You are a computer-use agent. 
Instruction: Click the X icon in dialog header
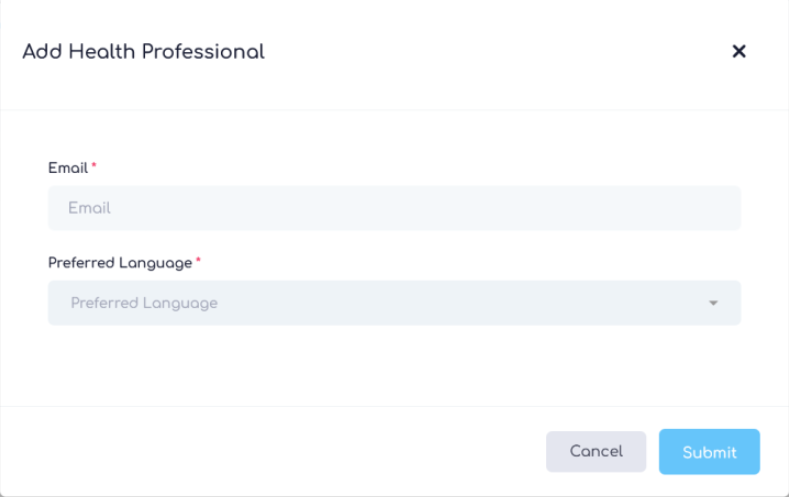point(739,51)
